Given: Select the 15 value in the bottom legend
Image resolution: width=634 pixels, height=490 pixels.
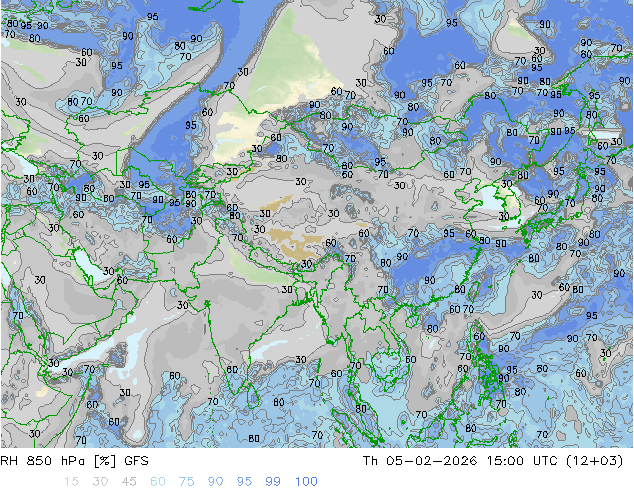Looking at the screenshot, I should pyautogui.click(x=71, y=482).
